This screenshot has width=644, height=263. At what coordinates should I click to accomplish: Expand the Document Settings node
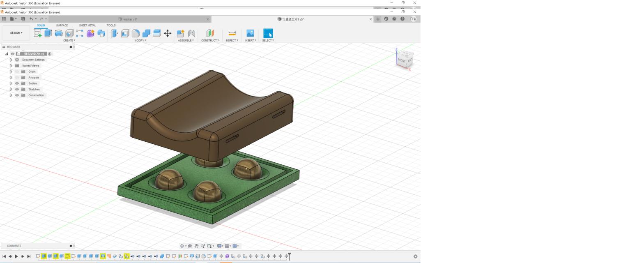tap(11, 60)
